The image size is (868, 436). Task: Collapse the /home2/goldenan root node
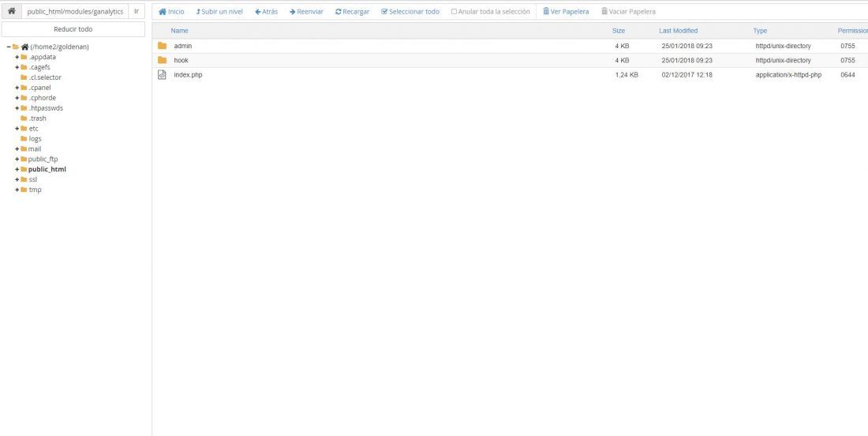[x=9, y=47]
